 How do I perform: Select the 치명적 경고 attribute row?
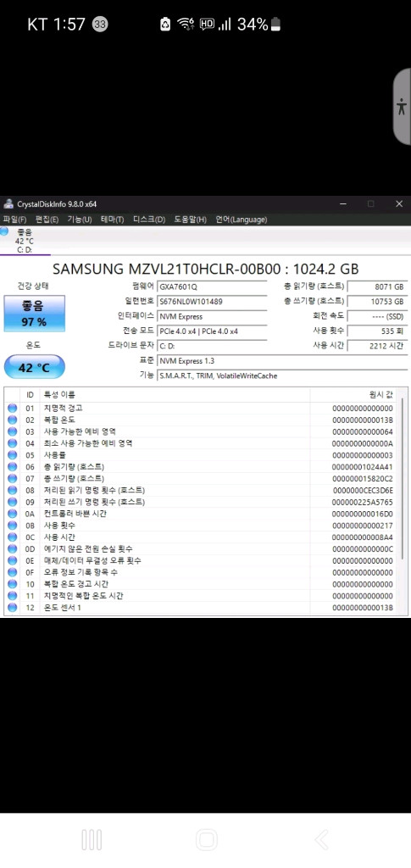tap(202, 408)
